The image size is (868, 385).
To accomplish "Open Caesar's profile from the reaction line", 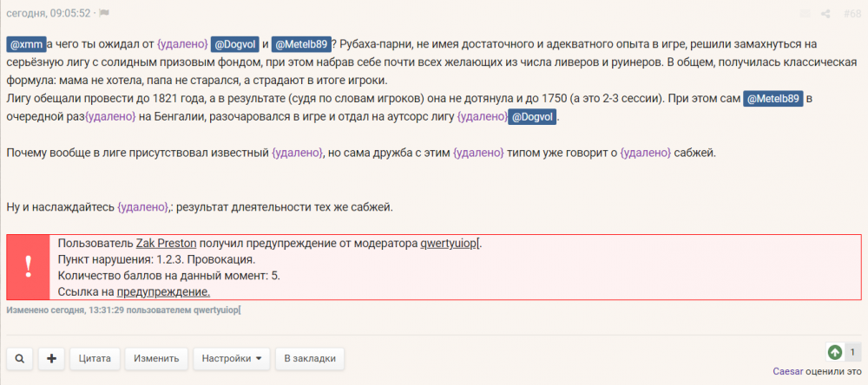I will pos(789,372).
